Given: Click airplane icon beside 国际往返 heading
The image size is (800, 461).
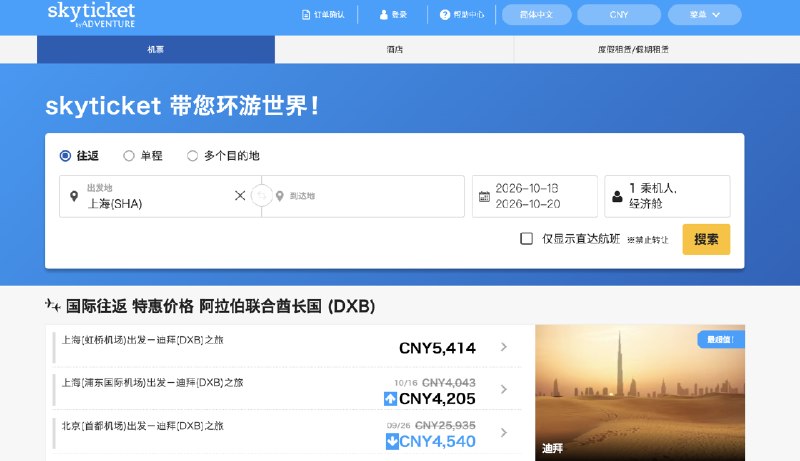Looking at the screenshot, I should [x=53, y=305].
